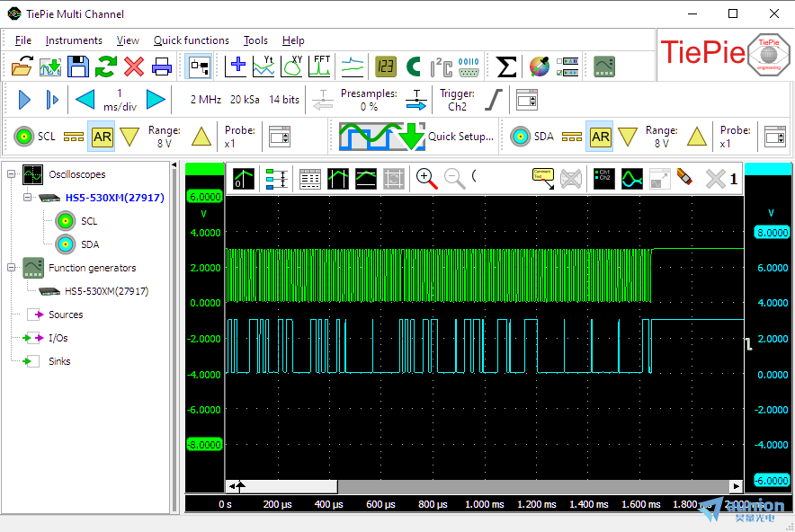
Task: Collapse the Oscilloscopes tree node
Action: point(11,174)
